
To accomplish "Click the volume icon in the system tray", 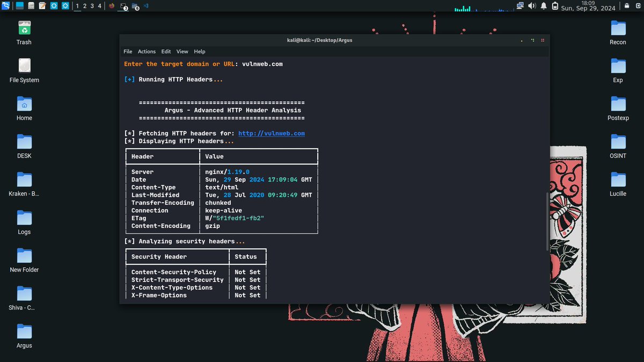I will (532, 6).
